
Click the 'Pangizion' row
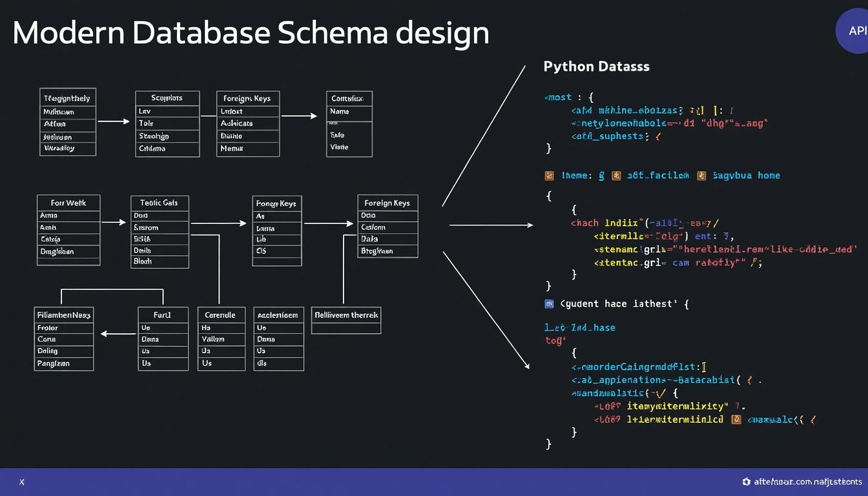(64, 364)
